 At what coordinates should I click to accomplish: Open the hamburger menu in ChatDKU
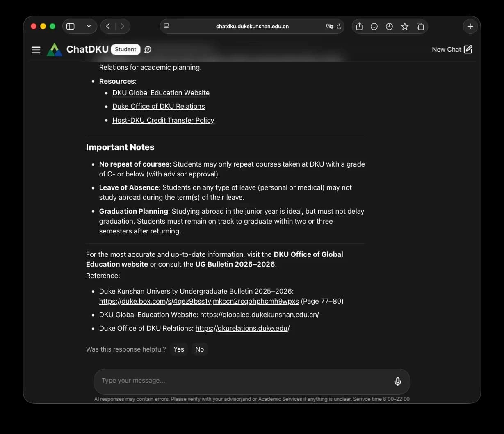coord(36,50)
